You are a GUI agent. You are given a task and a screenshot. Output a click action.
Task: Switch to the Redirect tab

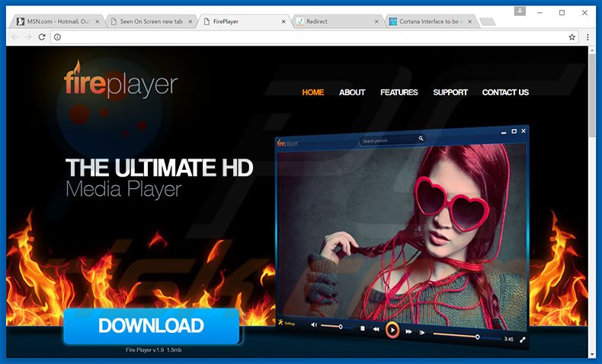pyautogui.click(x=338, y=21)
